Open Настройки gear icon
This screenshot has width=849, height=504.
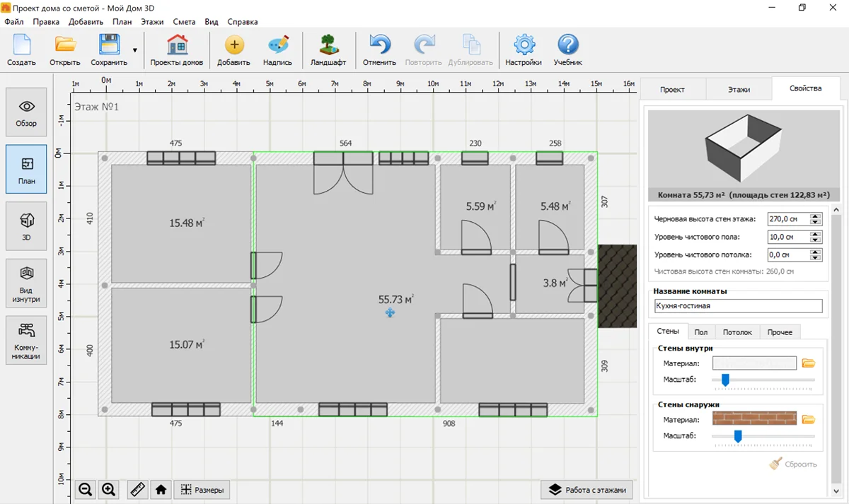524,49
